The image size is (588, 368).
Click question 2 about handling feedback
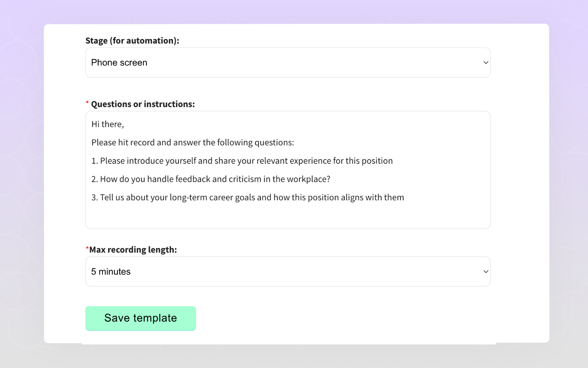point(211,179)
